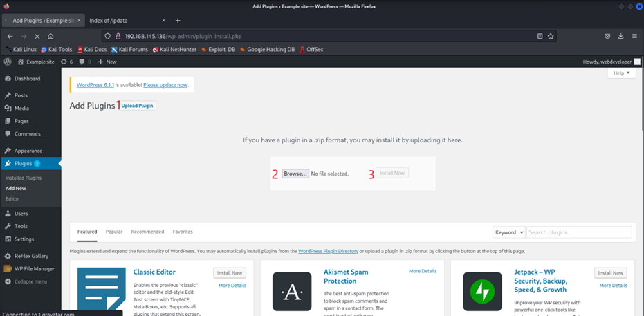
Task: Close the Index of /ipdata tab
Action: point(163,20)
